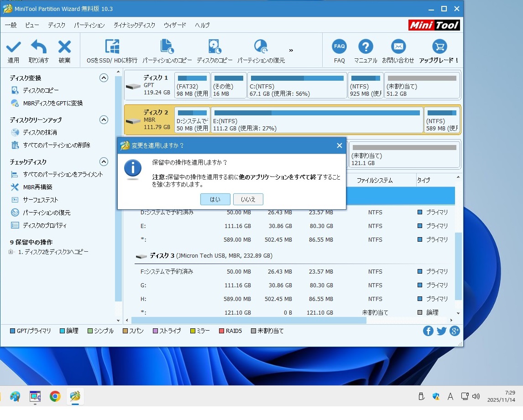The height and width of the screenshot is (420, 523).
Task: Open the パーティション menu
Action: point(89,25)
